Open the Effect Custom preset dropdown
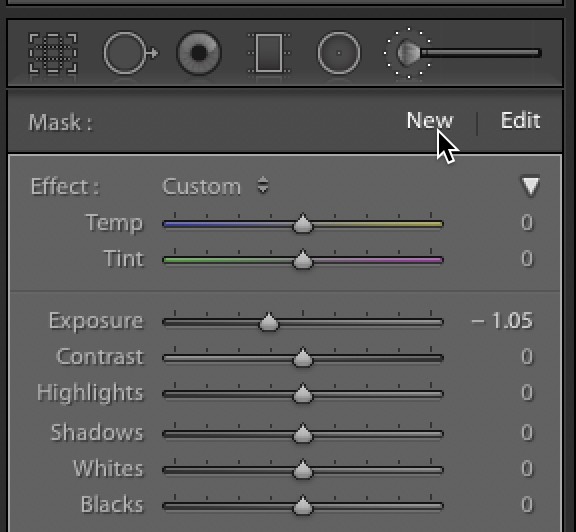 click(x=216, y=186)
